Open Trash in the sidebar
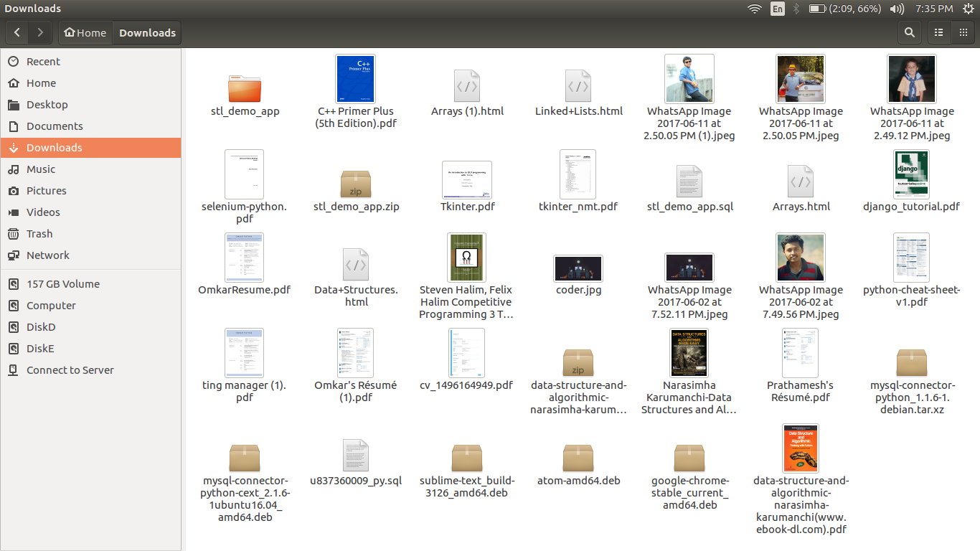Viewport: 980px width, 551px height. click(90, 234)
